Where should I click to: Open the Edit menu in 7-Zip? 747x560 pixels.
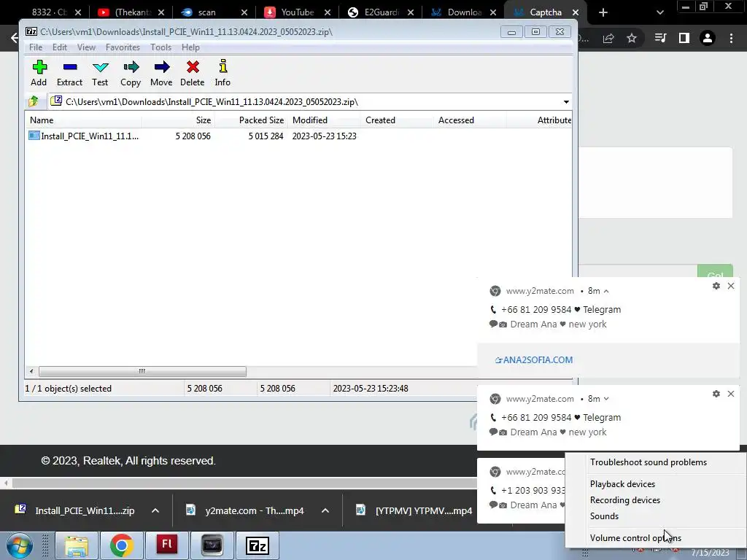coord(60,47)
